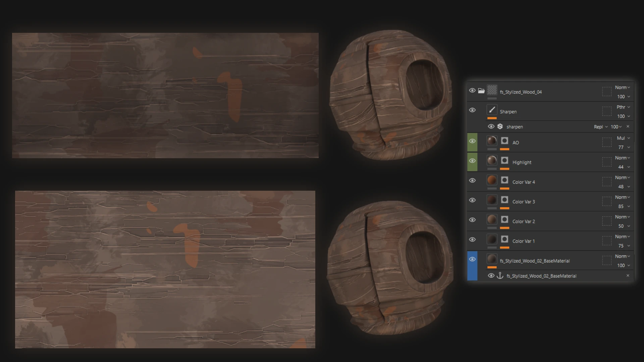Open the Color Var 1 opacity 75 slider

pos(624,246)
